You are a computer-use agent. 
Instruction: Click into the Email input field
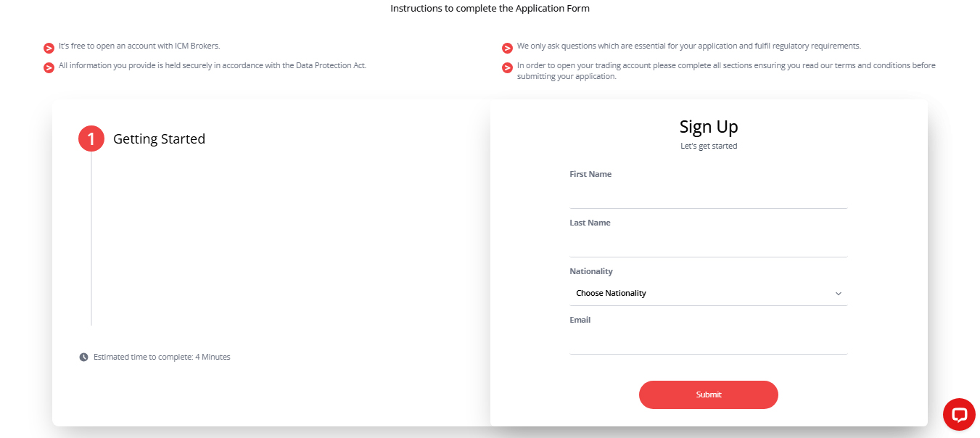pos(709,342)
